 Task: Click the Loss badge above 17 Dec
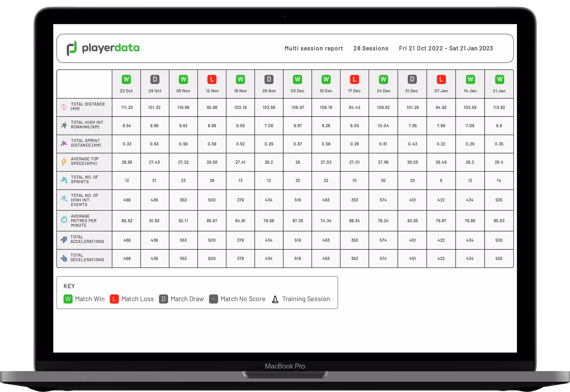354,79
